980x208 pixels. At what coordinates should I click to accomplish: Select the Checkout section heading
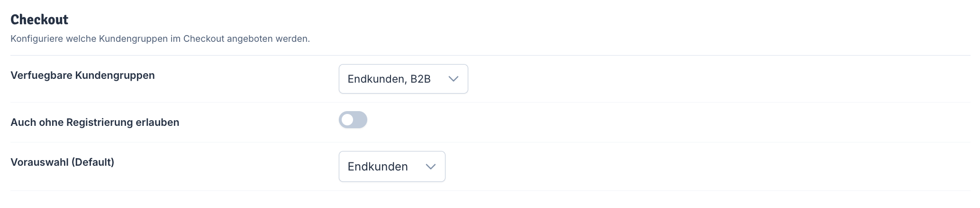(x=39, y=19)
